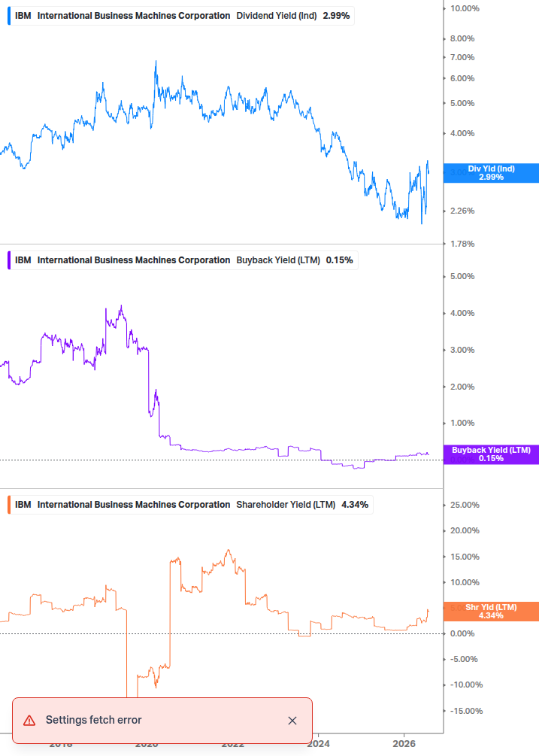Image resolution: width=539 pixels, height=756 pixels.
Task: Click the company name in the Buyback Yield legend
Action: [134, 260]
